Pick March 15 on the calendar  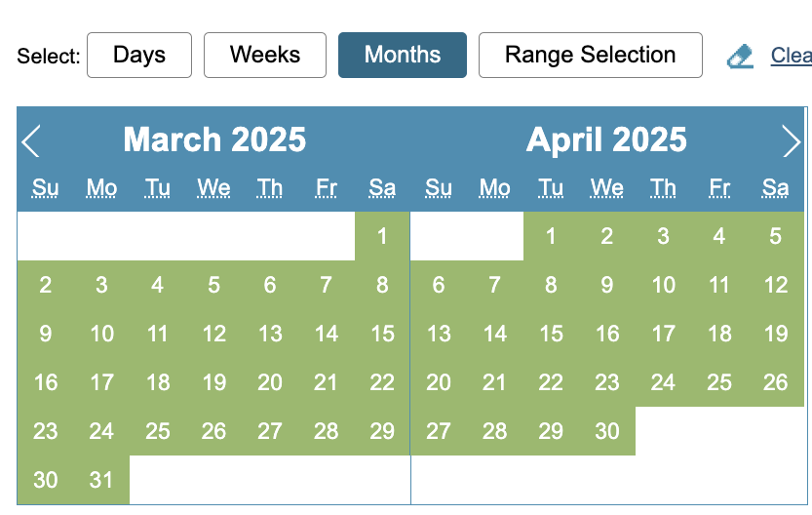click(x=382, y=334)
